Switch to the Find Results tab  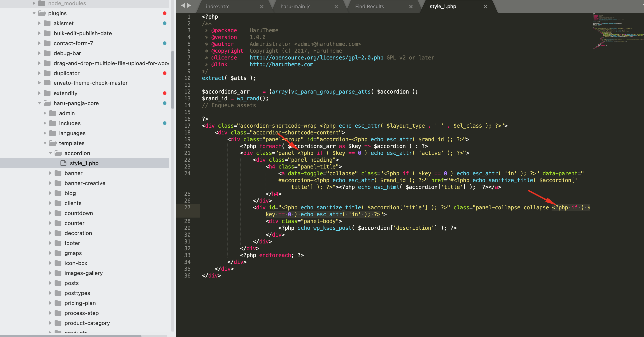pos(370,7)
